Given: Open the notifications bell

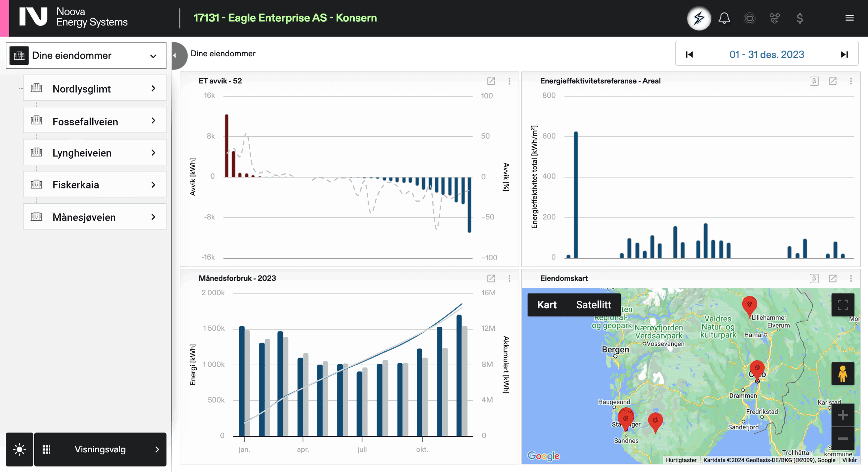Looking at the screenshot, I should coord(724,18).
